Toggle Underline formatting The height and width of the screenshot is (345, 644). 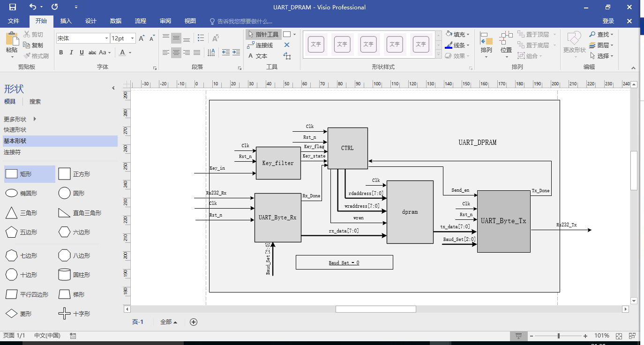[x=82, y=52]
